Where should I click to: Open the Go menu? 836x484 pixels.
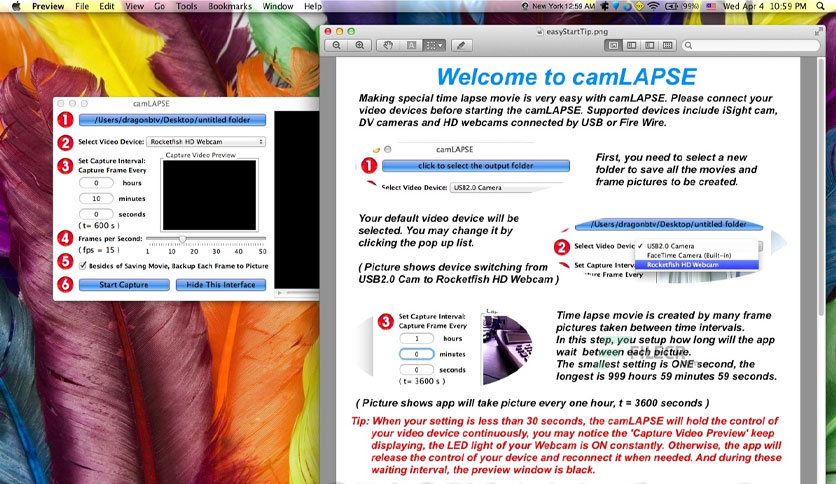[159, 6]
